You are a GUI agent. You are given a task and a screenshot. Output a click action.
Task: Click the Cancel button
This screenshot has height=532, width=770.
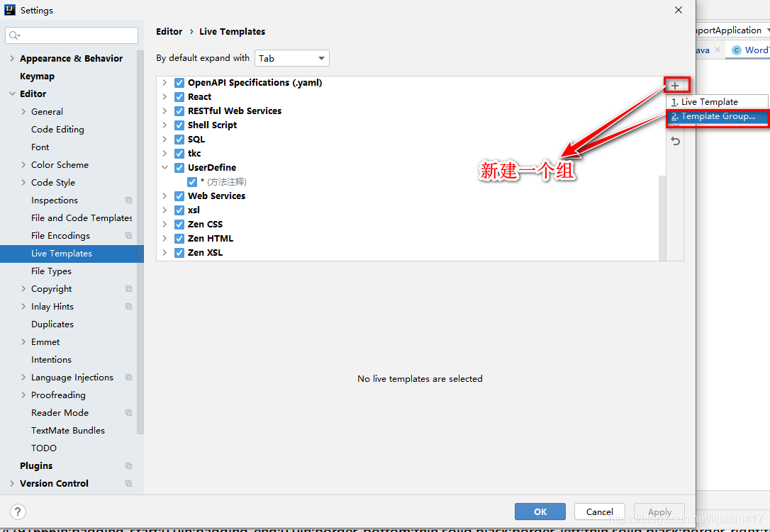click(x=600, y=512)
